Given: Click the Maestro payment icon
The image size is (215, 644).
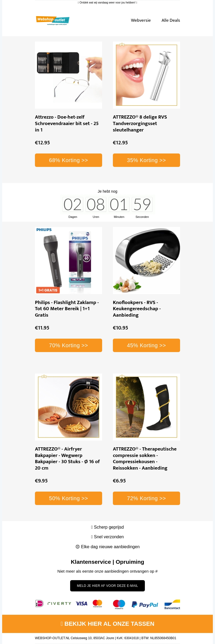Looking at the screenshot, I should pos(119,604).
